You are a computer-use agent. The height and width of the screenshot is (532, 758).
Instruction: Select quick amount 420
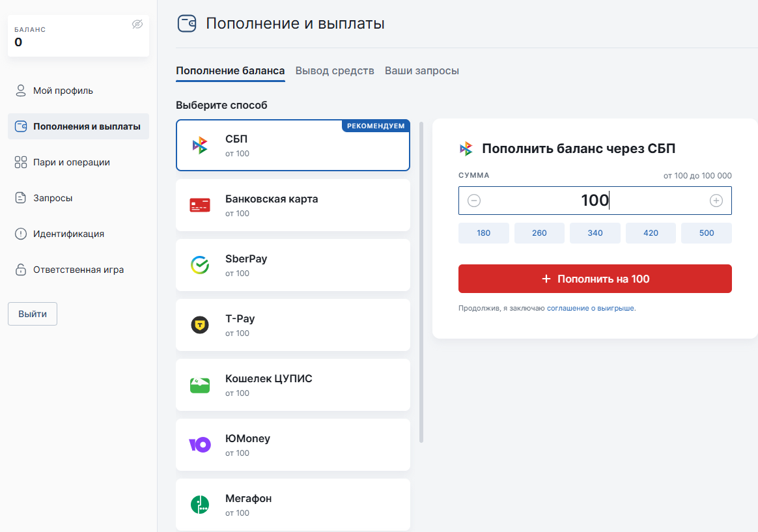[651, 233]
